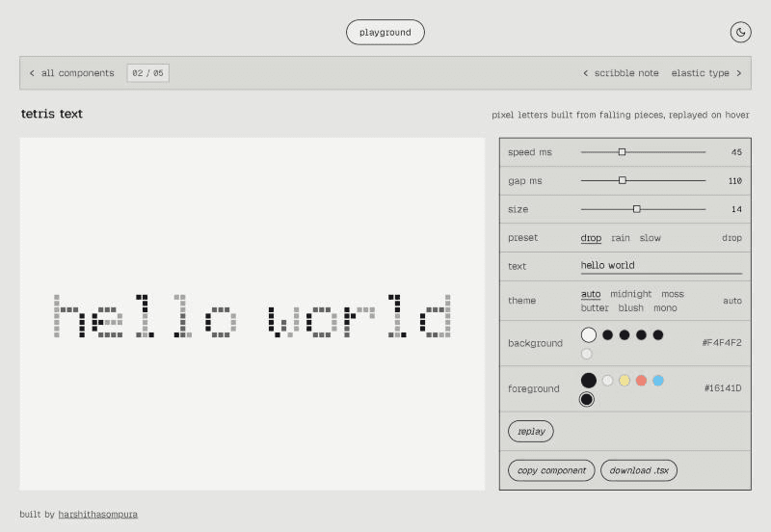The width and height of the screenshot is (771, 532).
Task: Click the speed value 45
Action: 736,152
